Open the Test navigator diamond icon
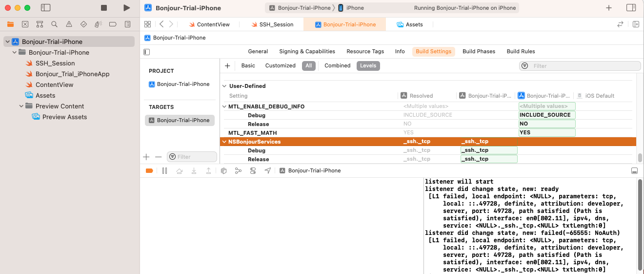This screenshot has height=274, width=644. (83, 24)
